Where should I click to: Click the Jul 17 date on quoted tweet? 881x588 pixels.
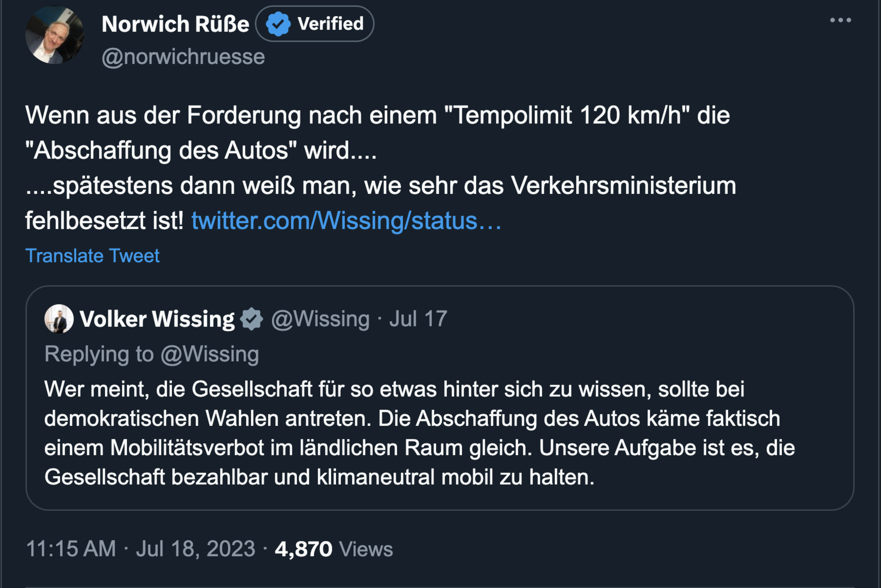coord(418,319)
